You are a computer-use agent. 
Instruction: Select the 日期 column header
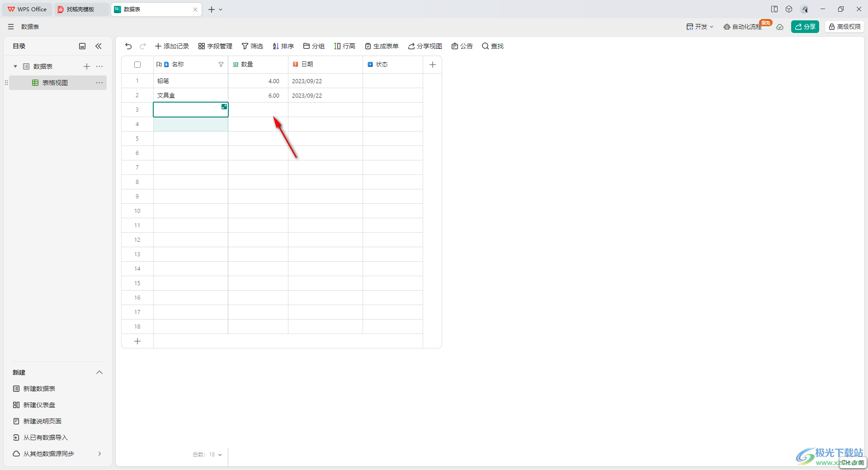pos(325,65)
